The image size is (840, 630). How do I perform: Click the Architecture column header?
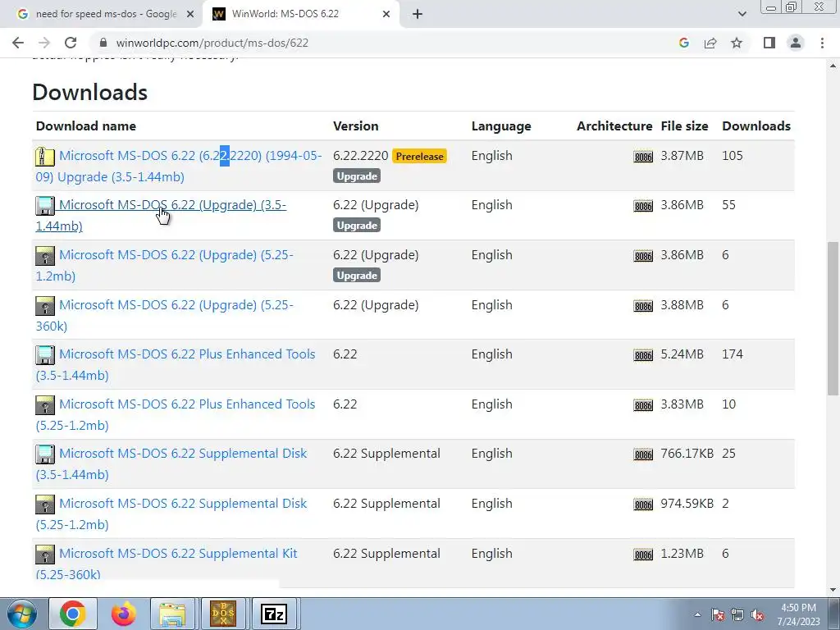click(614, 126)
